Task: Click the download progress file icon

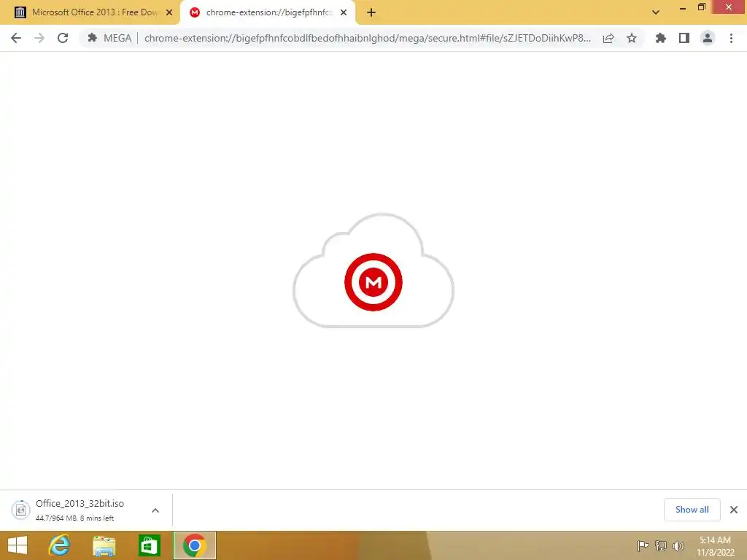Action: click(21, 510)
